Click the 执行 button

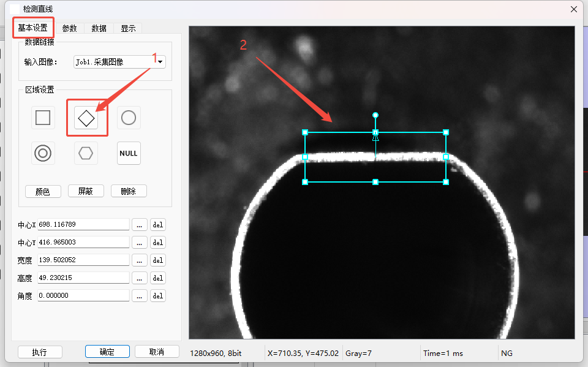click(40, 352)
